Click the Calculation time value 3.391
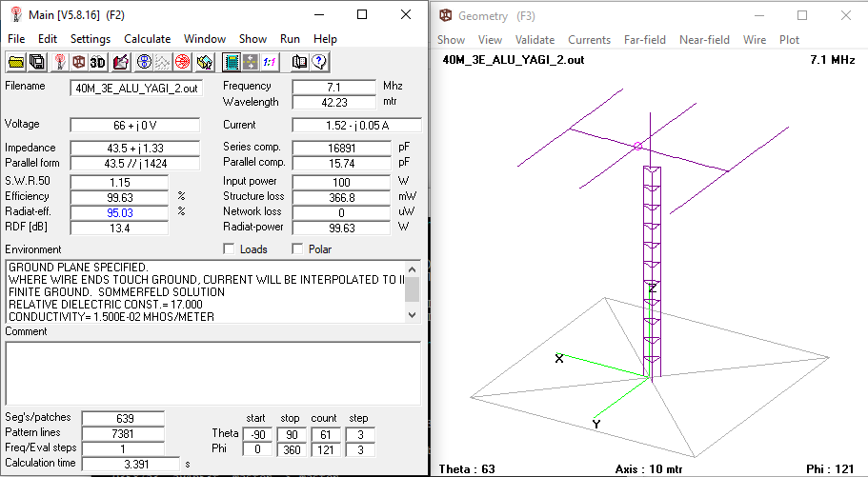Viewport: 868px width, 477px height. [x=131, y=465]
